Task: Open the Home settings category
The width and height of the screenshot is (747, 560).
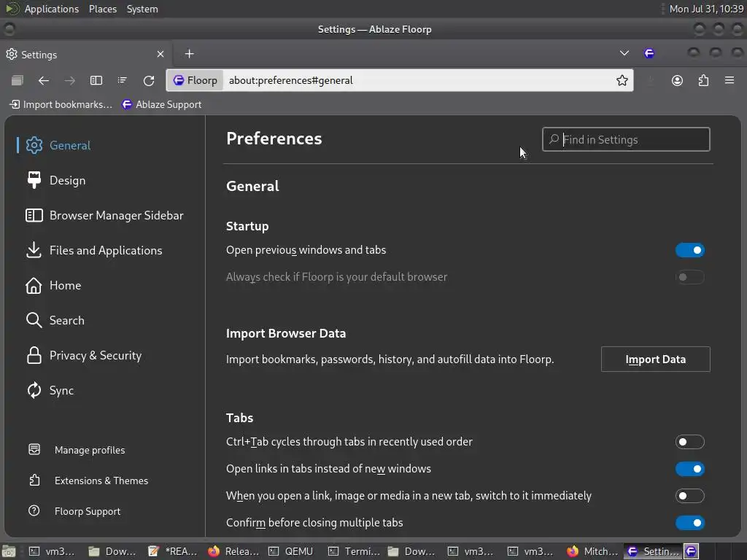Action: tap(53, 285)
